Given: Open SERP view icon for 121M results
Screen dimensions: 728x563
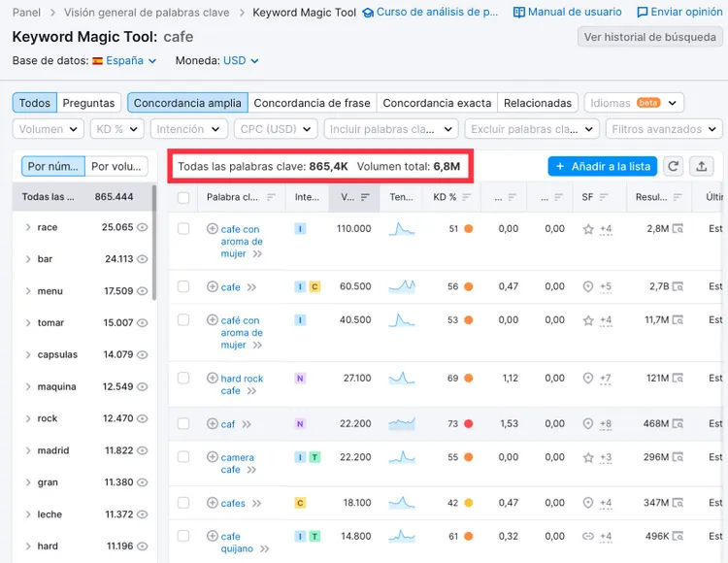Looking at the screenshot, I should tap(678, 378).
